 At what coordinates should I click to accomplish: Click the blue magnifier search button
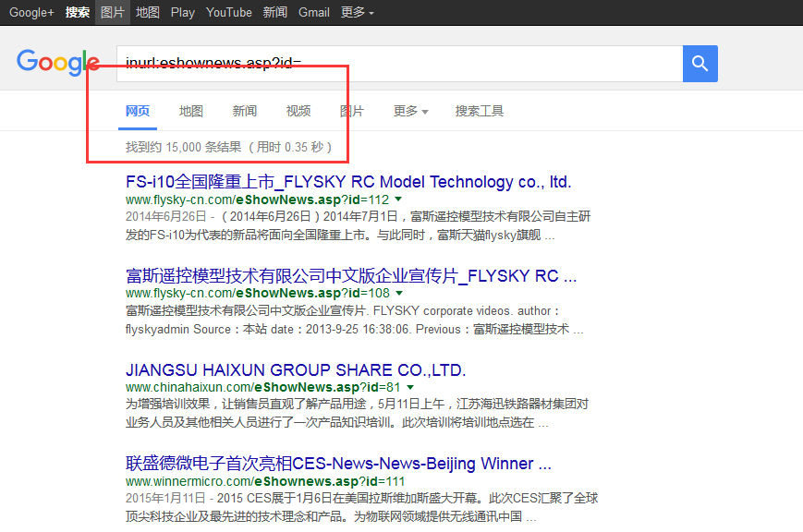pos(700,64)
